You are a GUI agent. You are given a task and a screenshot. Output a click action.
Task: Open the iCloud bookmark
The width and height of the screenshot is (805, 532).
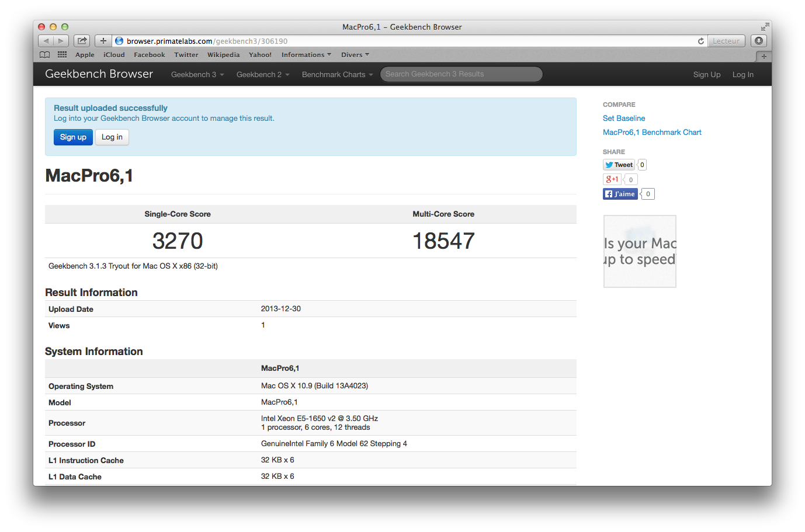click(114, 55)
